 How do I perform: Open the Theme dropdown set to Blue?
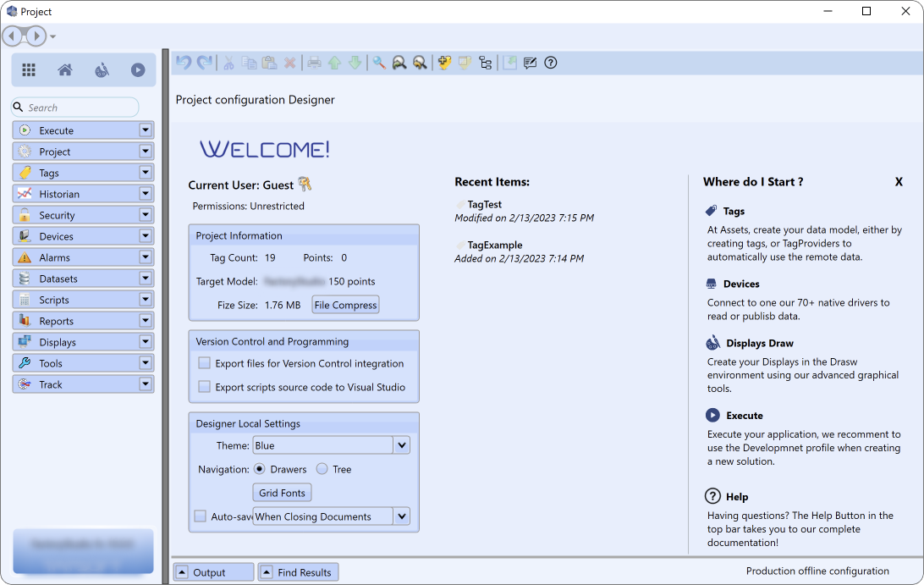(401, 445)
